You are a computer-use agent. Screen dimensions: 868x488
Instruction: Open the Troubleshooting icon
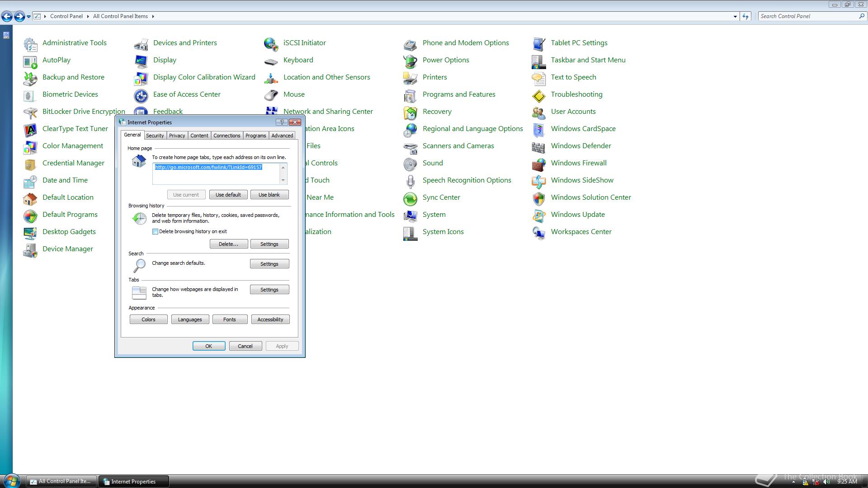(x=539, y=95)
